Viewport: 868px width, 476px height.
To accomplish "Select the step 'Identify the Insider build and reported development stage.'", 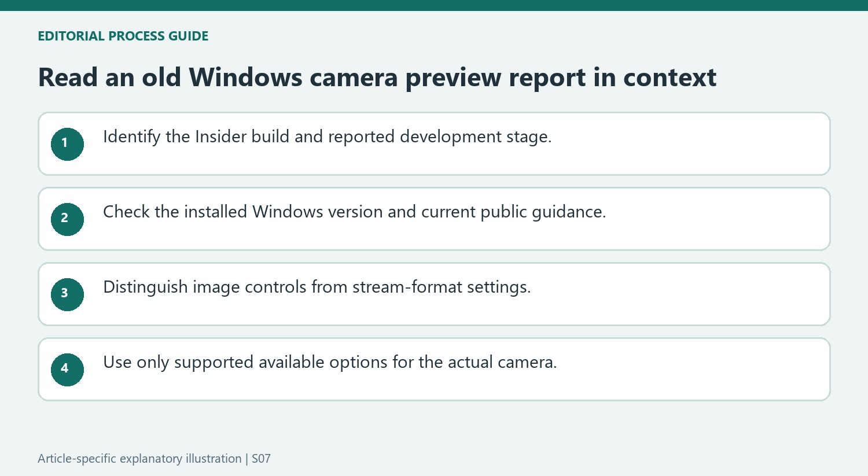I will click(x=434, y=143).
